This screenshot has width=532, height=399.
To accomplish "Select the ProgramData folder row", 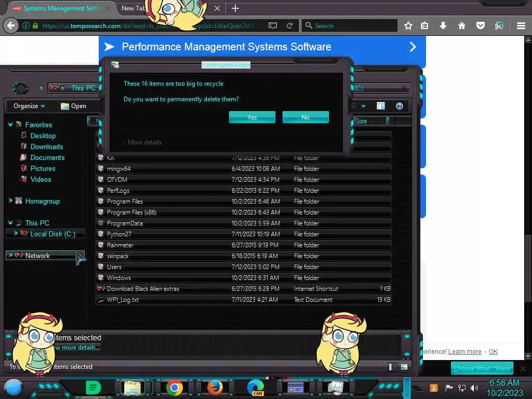I will pos(243,223).
